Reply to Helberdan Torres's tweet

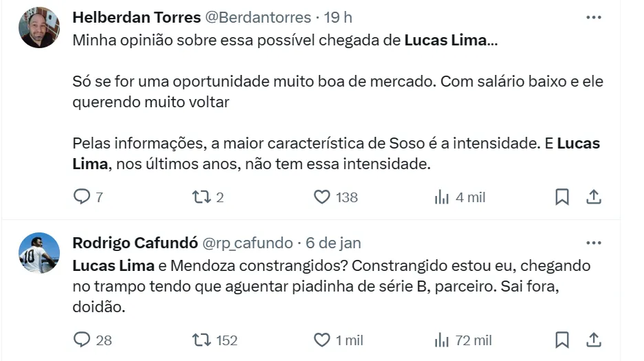point(82,197)
